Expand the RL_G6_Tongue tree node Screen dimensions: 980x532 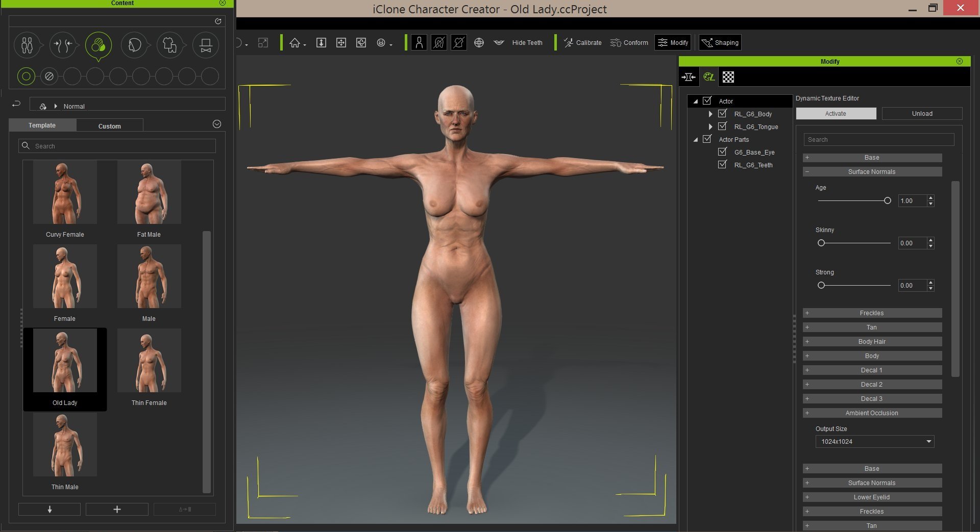tap(710, 126)
